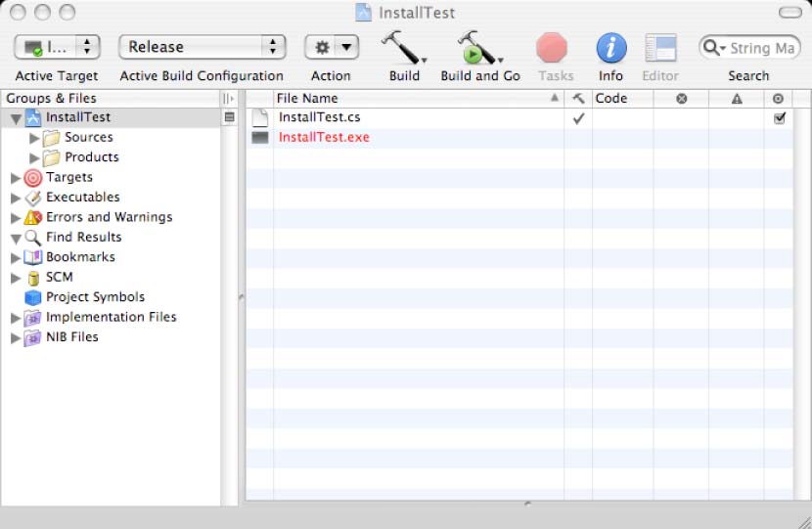812x529 pixels.
Task: Select the InstallTest project icon in sidebar
Action: pos(33,117)
